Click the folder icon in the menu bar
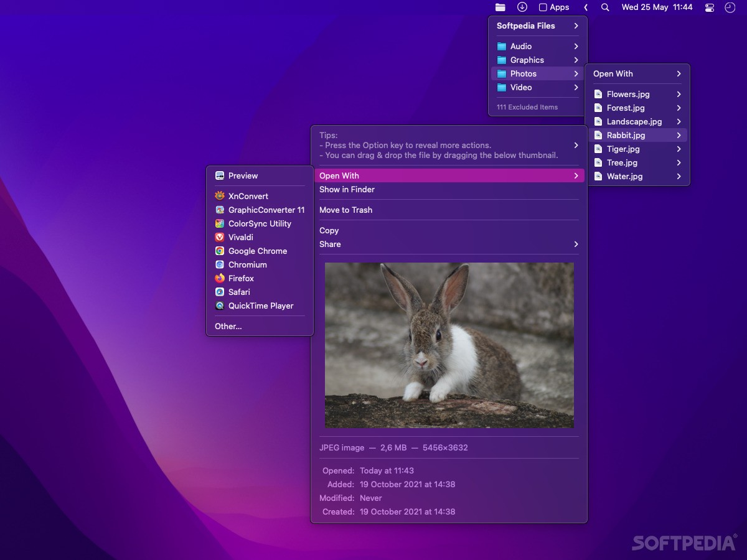Screen dimensions: 747x560 (500, 7)
